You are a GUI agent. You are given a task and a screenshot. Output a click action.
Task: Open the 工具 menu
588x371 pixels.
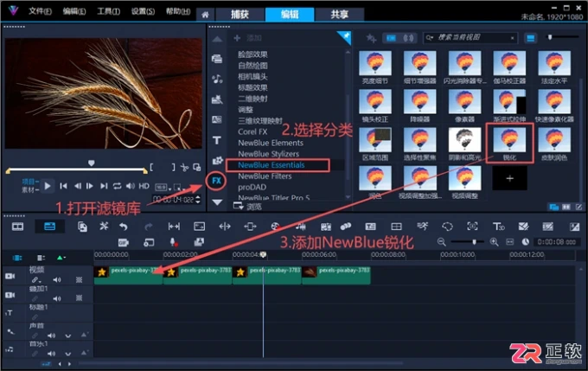pos(108,11)
